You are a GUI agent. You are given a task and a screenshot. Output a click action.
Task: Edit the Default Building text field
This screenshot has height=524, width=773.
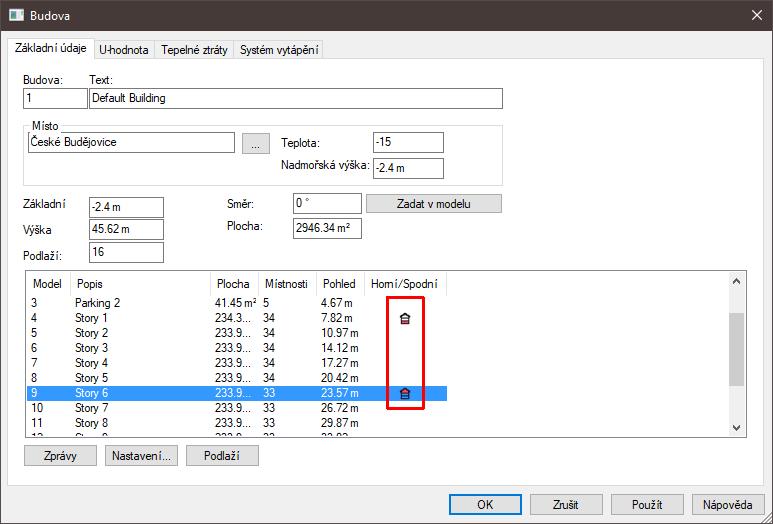[296, 99]
